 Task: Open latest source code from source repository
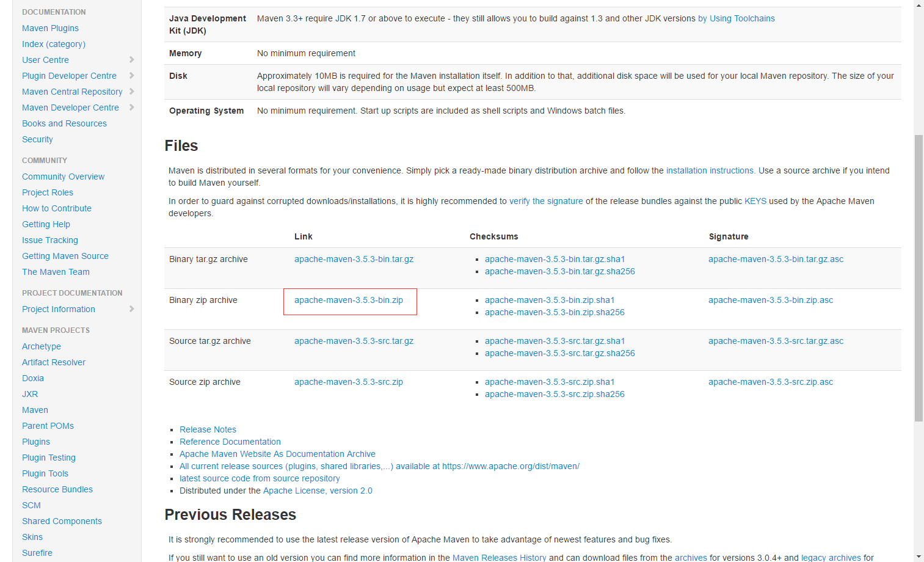tap(260, 478)
